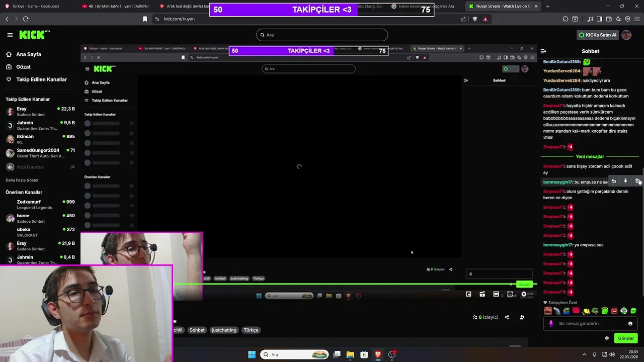Open the player settings gear
Viewport: 644px width, 362px height.
coord(524,294)
